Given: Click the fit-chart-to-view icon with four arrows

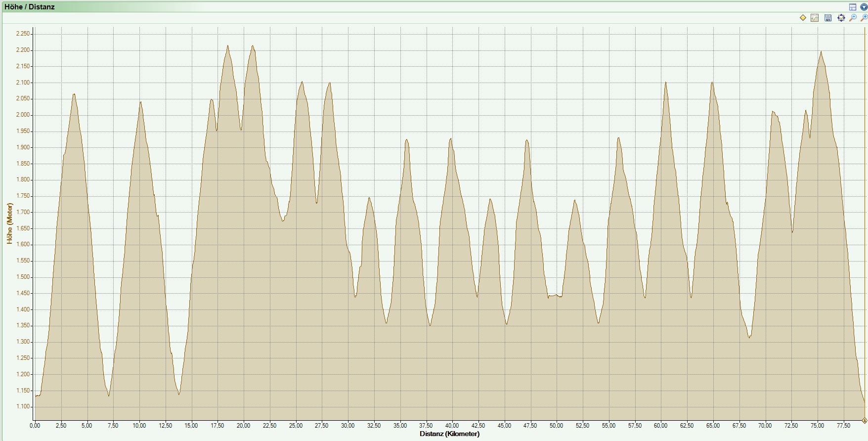Looking at the screenshot, I should click(841, 18).
